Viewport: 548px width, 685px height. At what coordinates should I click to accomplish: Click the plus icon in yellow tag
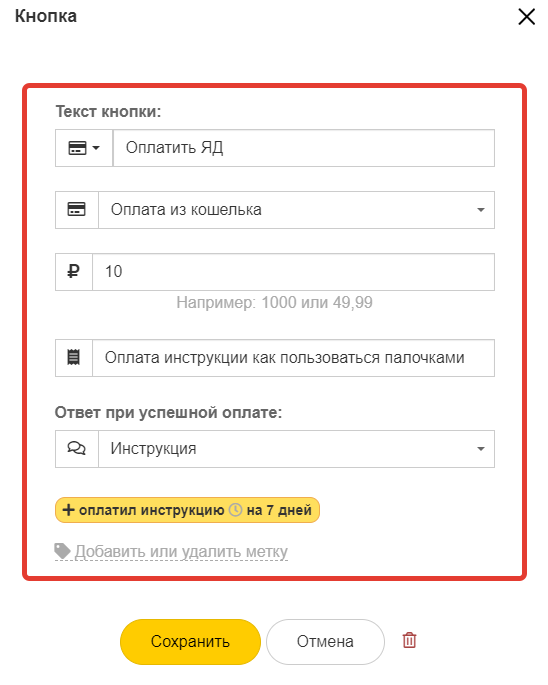coord(69,510)
